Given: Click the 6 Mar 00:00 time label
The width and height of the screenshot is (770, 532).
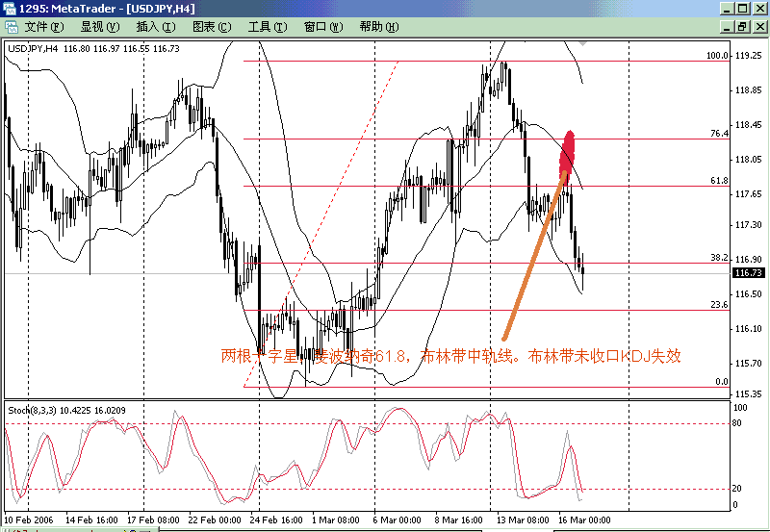Looking at the screenshot, I should click(x=397, y=519).
